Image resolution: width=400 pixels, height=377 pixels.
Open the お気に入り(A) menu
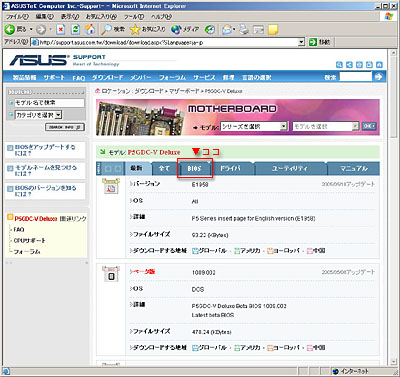[x=101, y=16]
